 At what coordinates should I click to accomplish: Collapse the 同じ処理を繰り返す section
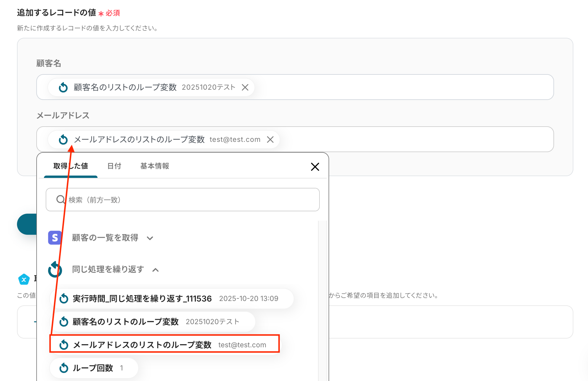click(155, 270)
